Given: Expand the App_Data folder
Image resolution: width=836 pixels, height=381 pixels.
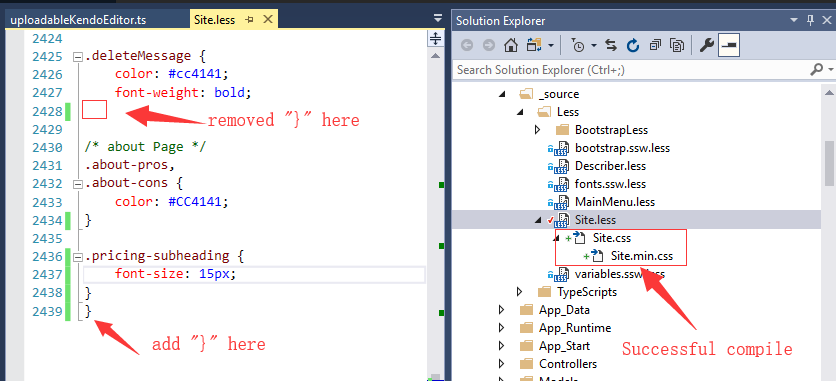Looking at the screenshot, I should pyautogui.click(x=501, y=310).
